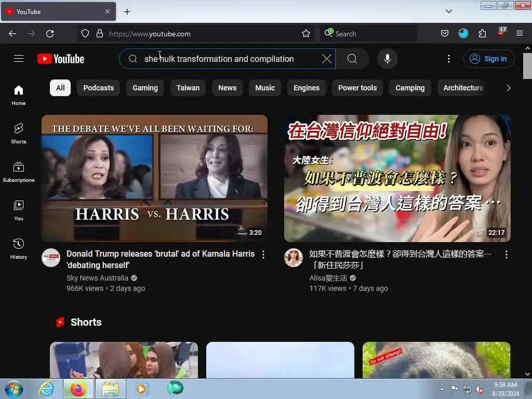Open Windows Media Player from taskbar
This screenshot has height=399, width=532.
[141, 389]
